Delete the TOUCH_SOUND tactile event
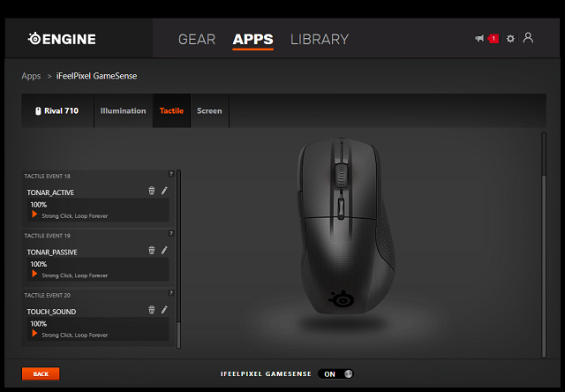 coord(152,310)
